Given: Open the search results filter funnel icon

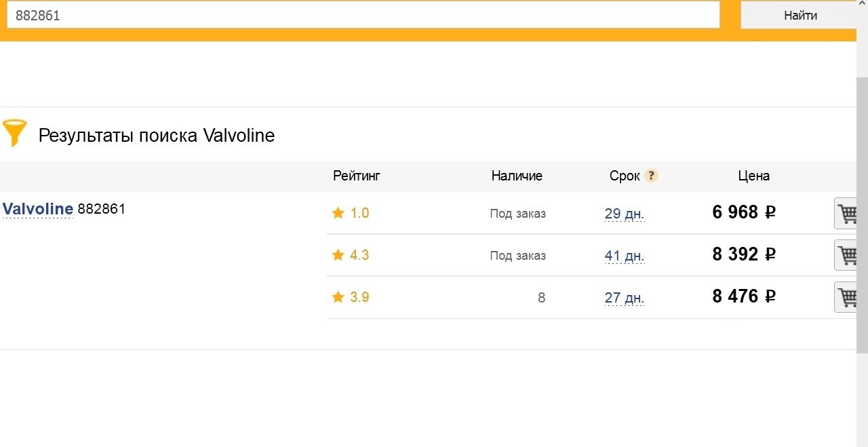Looking at the screenshot, I should (14, 133).
